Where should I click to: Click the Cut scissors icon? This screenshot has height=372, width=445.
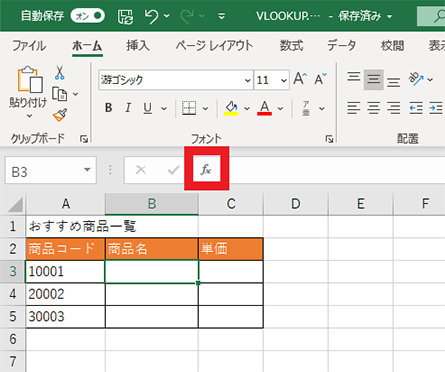pos(60,72)
